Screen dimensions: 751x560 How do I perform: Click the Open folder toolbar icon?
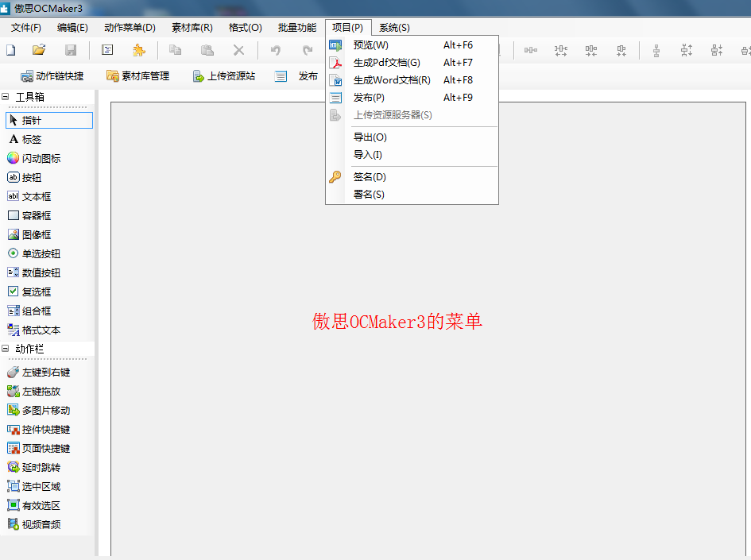pyautogui.click(x=39, y=50)
